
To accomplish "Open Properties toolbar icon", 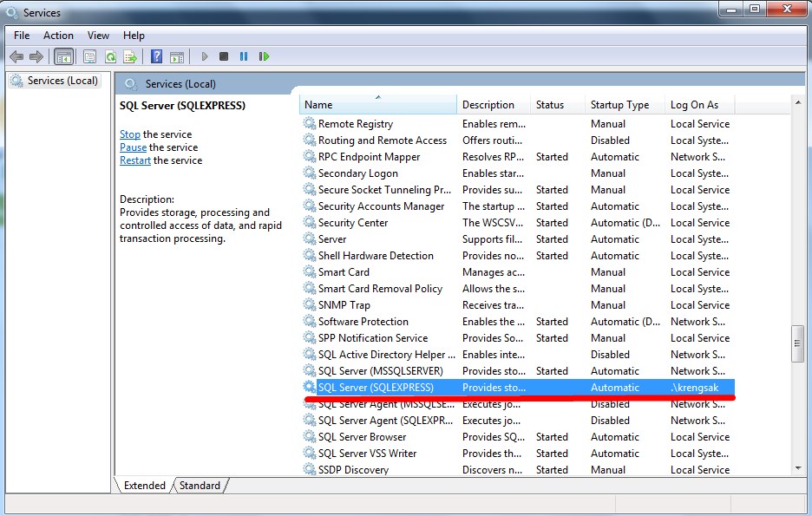I will pyautogui.click(x=89, y=56).
